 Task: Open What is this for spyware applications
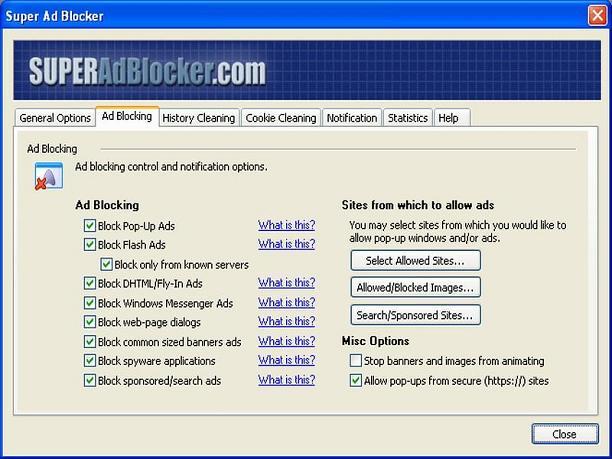point(286,360)
